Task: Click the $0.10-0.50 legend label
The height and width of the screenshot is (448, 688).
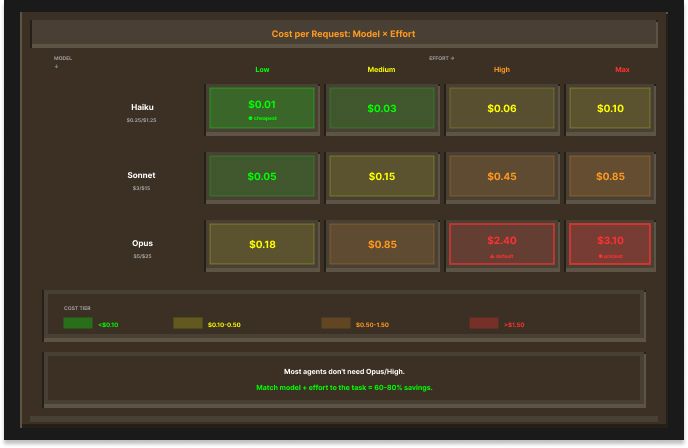Action: pos(224,325)
